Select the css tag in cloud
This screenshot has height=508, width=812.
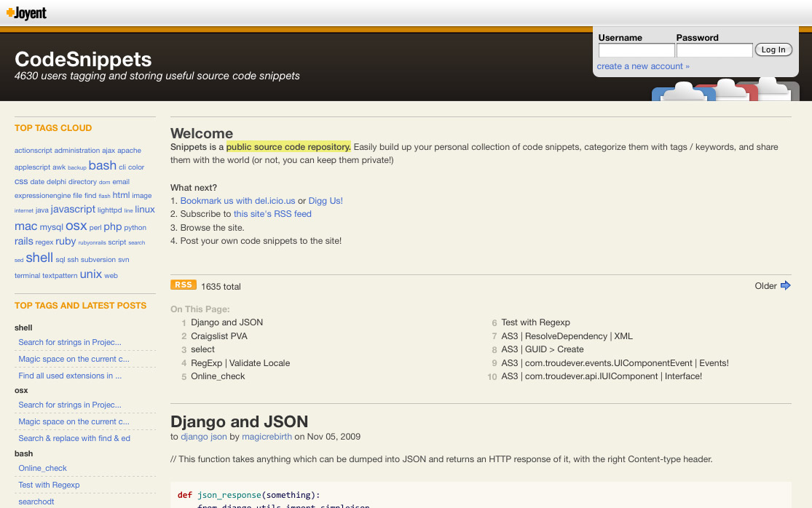point(21,181)
